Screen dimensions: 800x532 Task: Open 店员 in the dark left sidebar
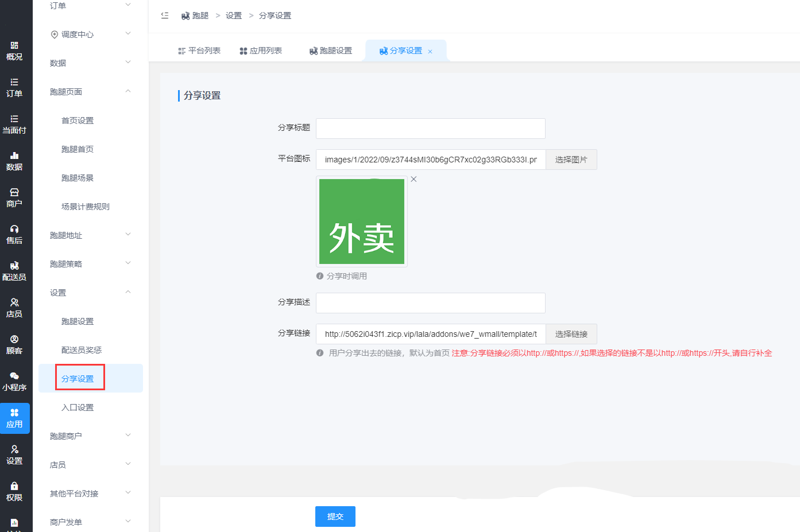point(14,308)
